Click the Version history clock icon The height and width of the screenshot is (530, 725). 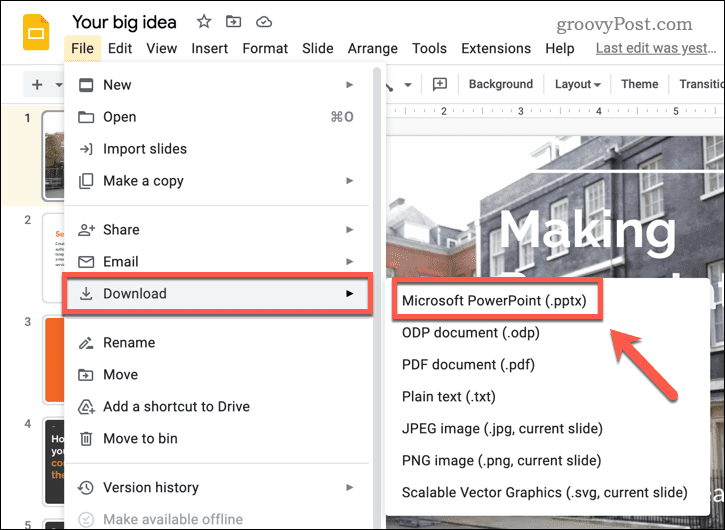(86, 487)
